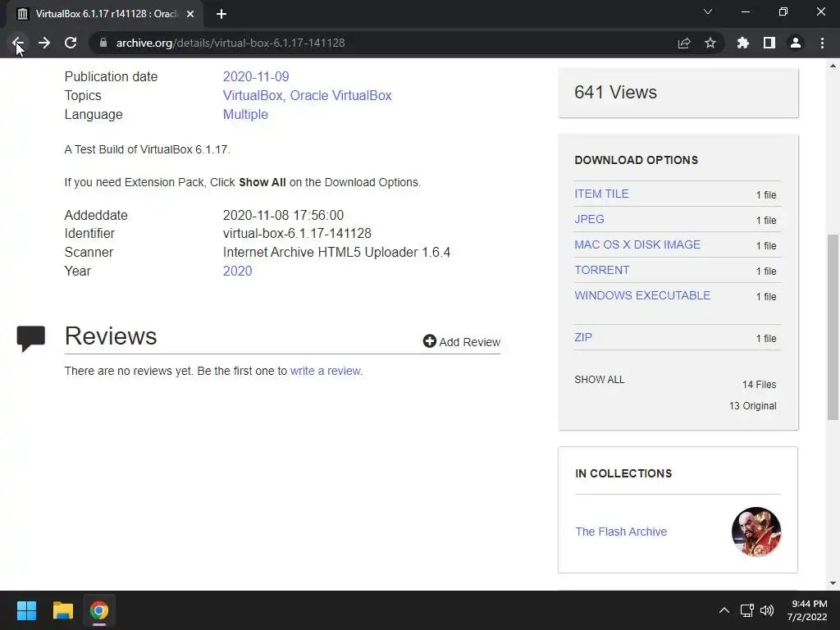The height and width of the screenshot is (630, 840).
Task: Click the browser back arrow
Action: click(x=18, y=43)
